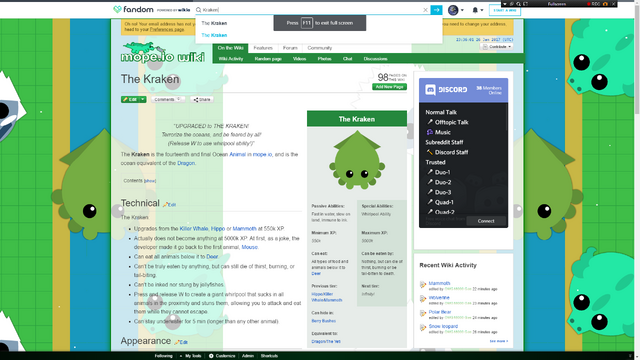Click the Fandom heart logo
640x360 pixels.
[117, 9]
